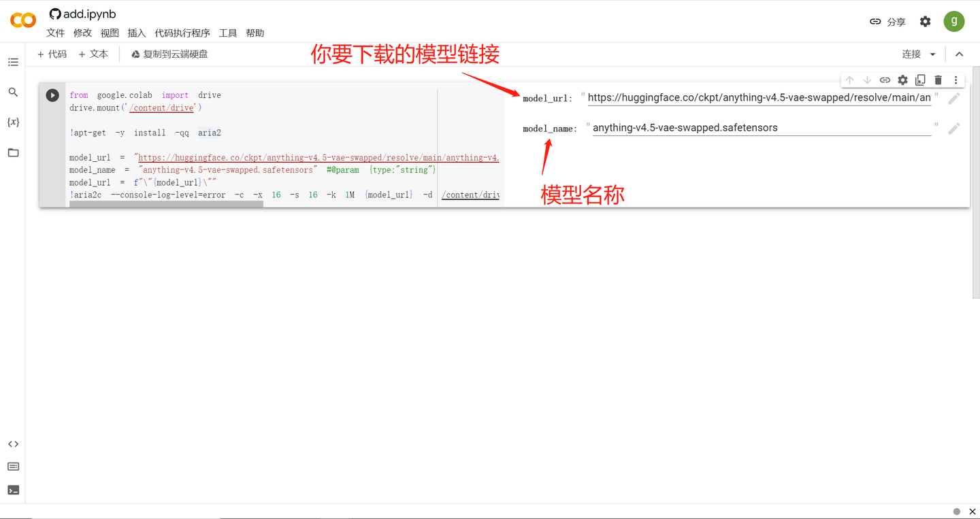
Task: Open the 文件 menu
Action: click(55, 32)
